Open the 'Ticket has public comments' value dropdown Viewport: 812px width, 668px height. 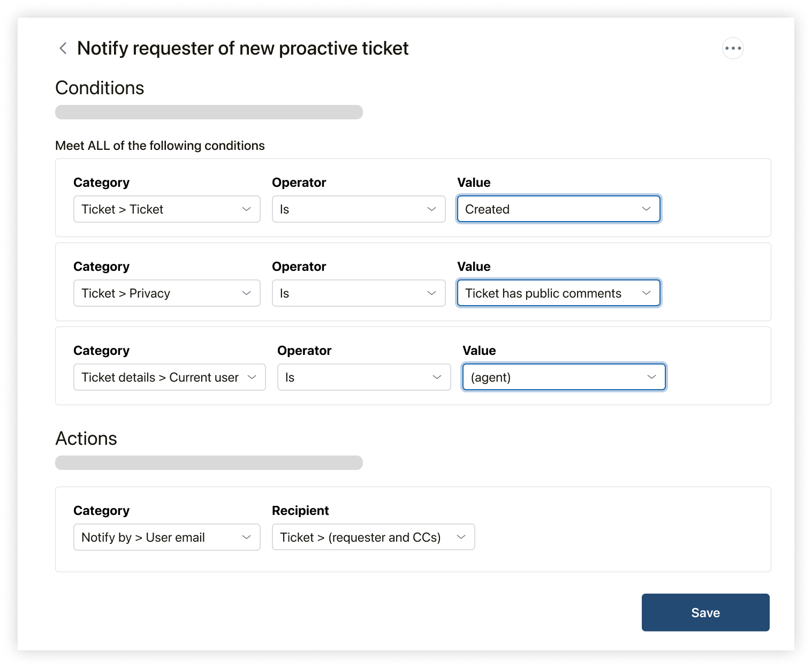tap(558, 293)
